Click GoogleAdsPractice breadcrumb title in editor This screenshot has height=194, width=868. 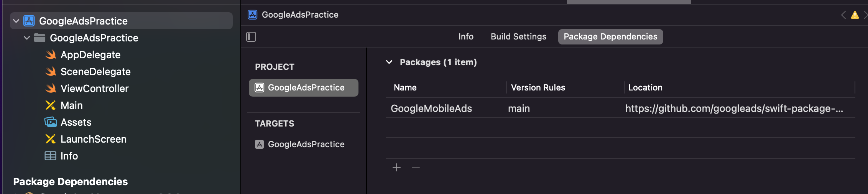pos(300,15)
